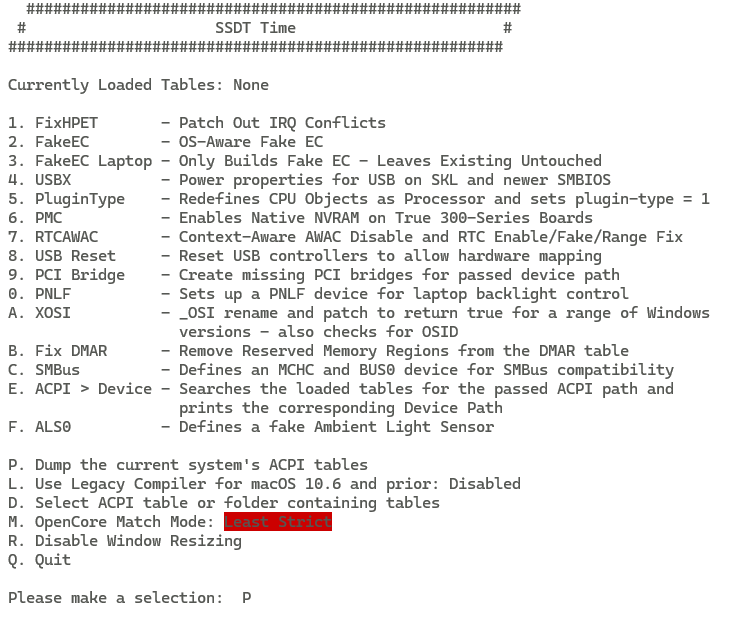Select the RTCAWAC option
The height and width of the screenshot is (625, 749).
[x=345, y=237]
